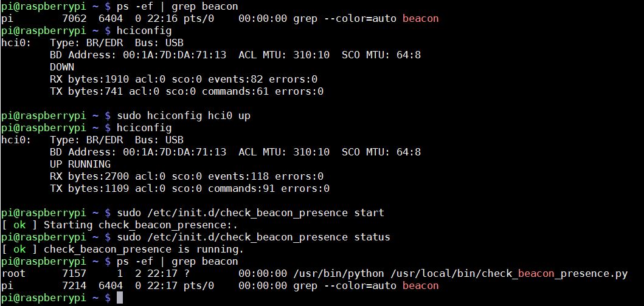Click the 'TX bytes:741' statistics line
644x306 pixels.
[187, 92]
